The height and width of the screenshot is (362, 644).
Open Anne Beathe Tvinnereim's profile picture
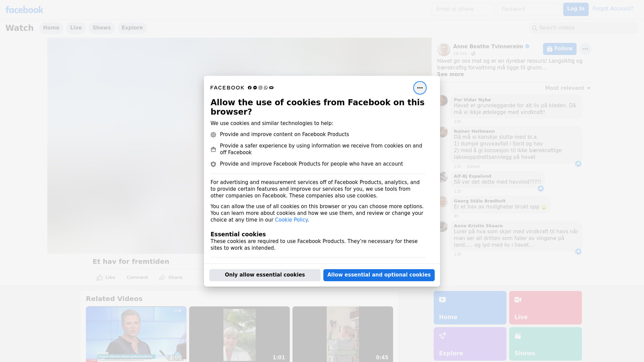pos(443,50)
